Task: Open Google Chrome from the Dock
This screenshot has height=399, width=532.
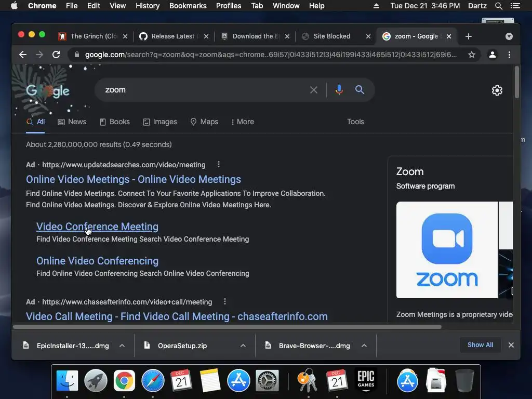Action: (124, 381)
